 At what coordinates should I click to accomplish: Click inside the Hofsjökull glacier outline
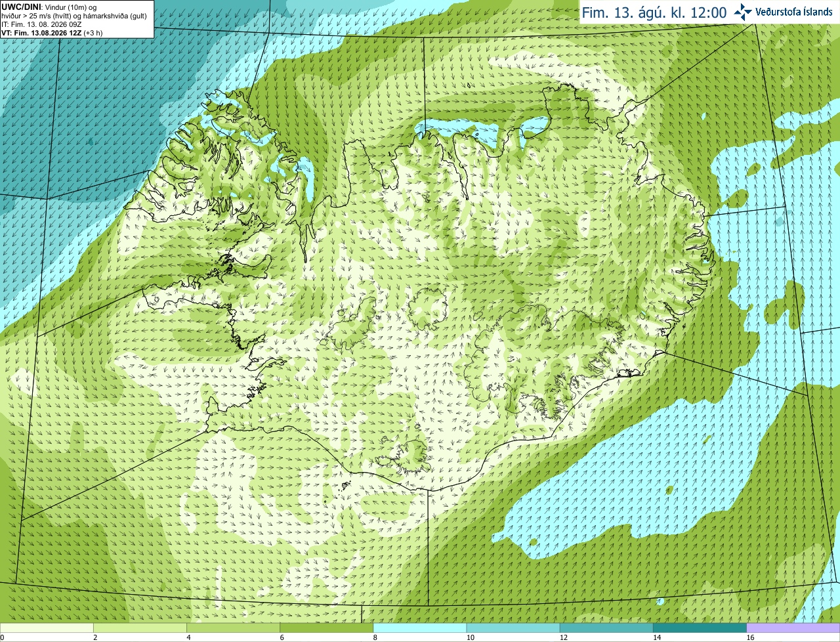tap(428, 307)
